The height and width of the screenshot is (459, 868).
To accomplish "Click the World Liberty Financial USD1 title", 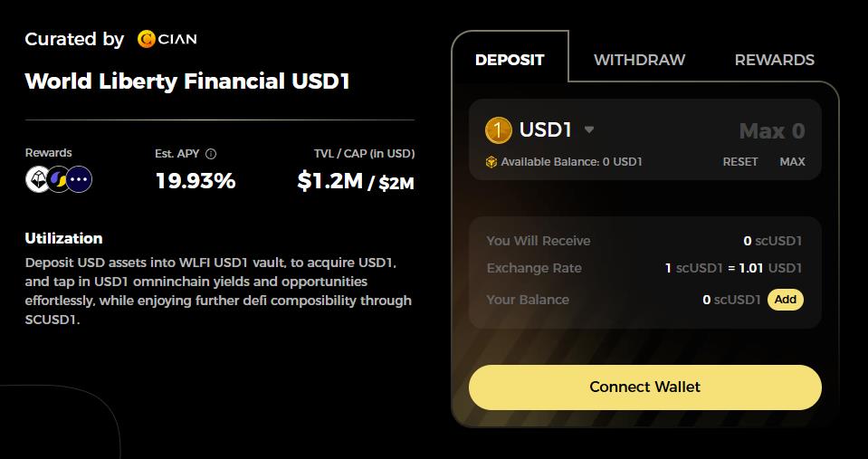I will pyautogui.click(x=187, y=81).
